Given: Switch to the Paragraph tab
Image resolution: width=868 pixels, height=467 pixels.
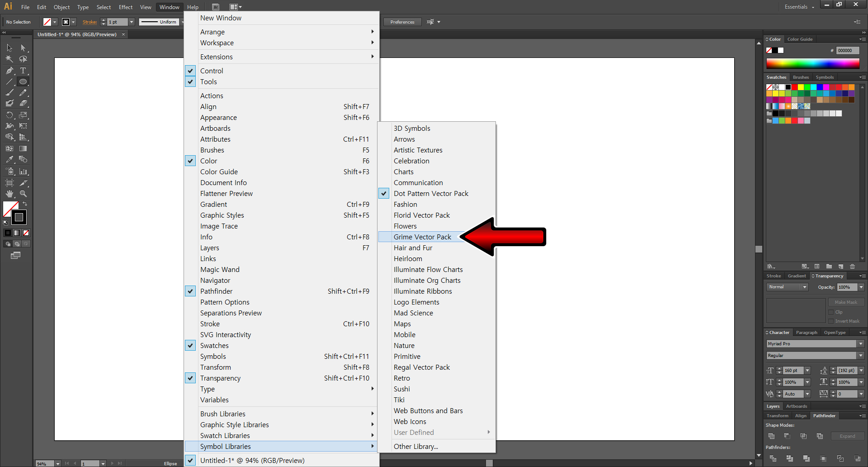Looking at the screenshot, I should (807, 333).
